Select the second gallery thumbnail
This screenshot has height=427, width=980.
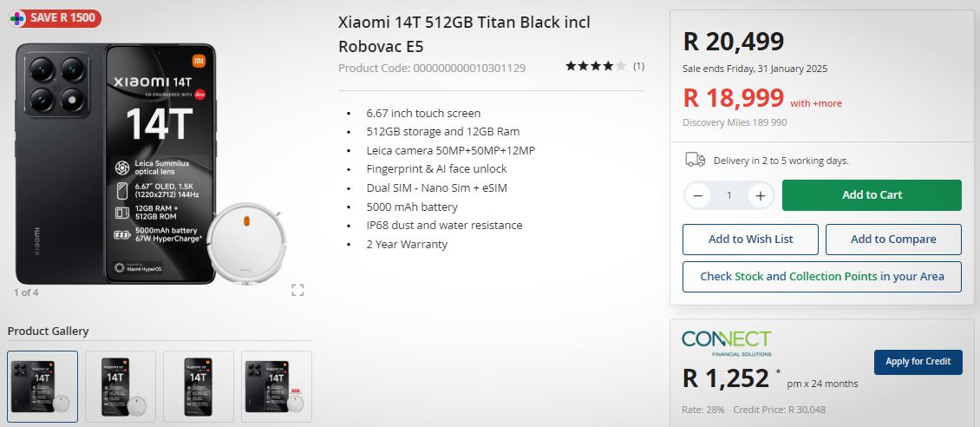click(121, 386)
